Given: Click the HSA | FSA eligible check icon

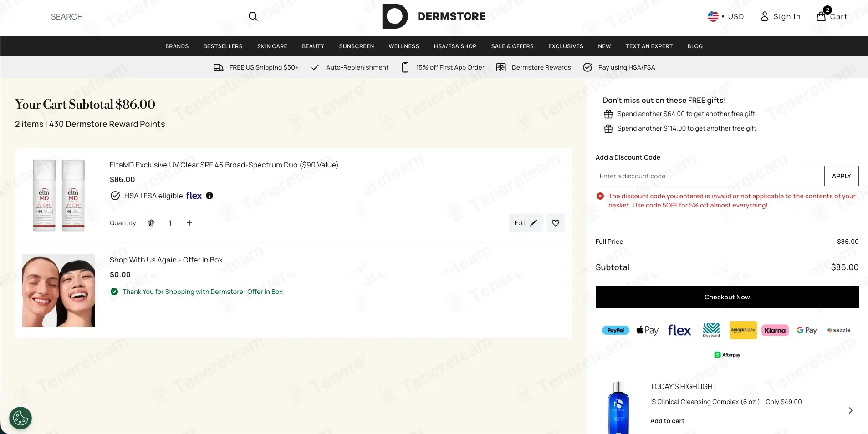Looking at the screenshot, I should click(115, 196).
